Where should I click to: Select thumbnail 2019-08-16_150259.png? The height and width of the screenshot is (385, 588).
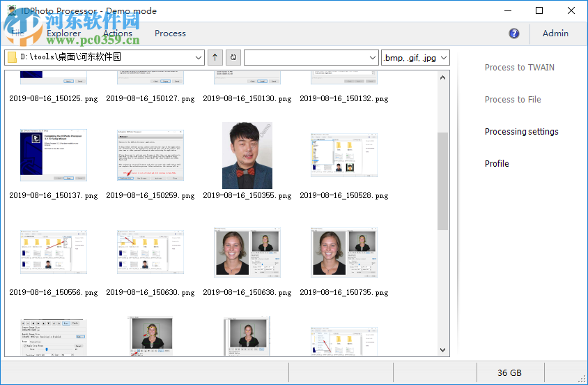(x=150, y=156)
